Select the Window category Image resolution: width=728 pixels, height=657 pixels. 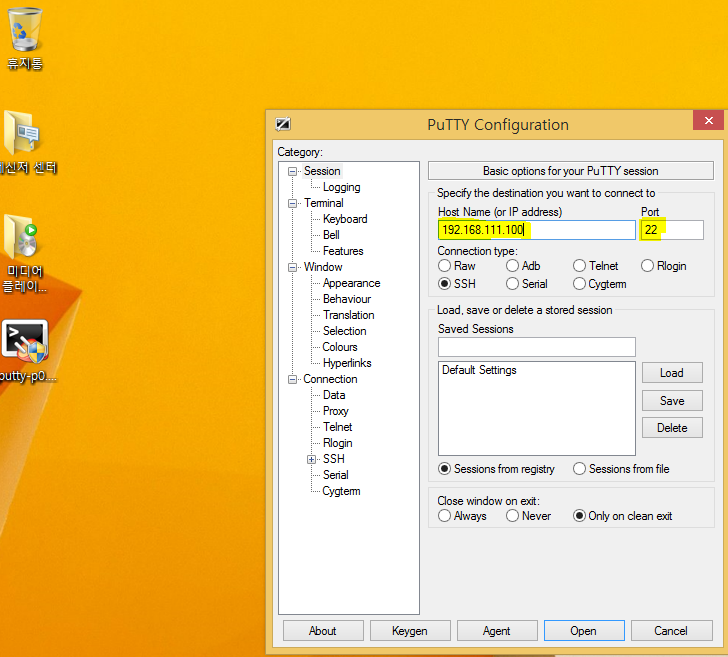(x=323, y=267)
